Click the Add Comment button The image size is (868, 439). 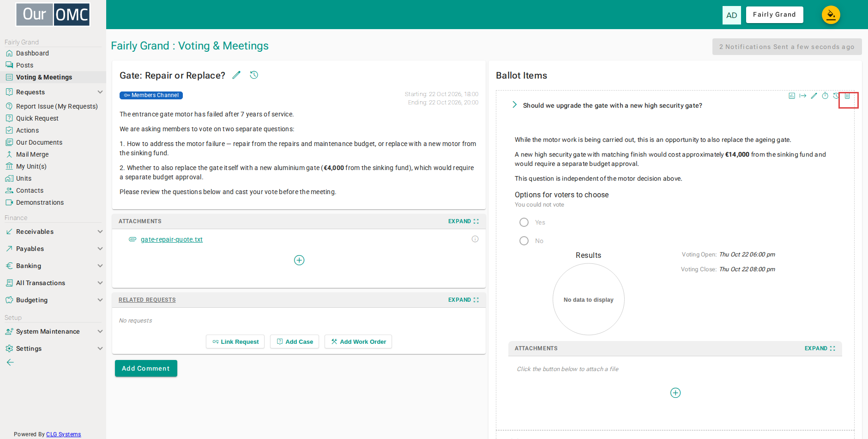pos(146,368)
